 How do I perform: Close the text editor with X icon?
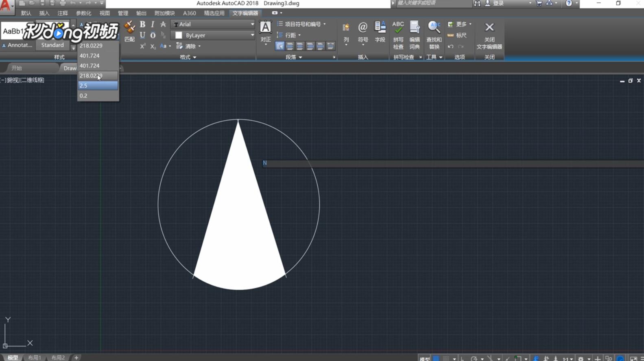pyautogui.click(x=489, y=28)
